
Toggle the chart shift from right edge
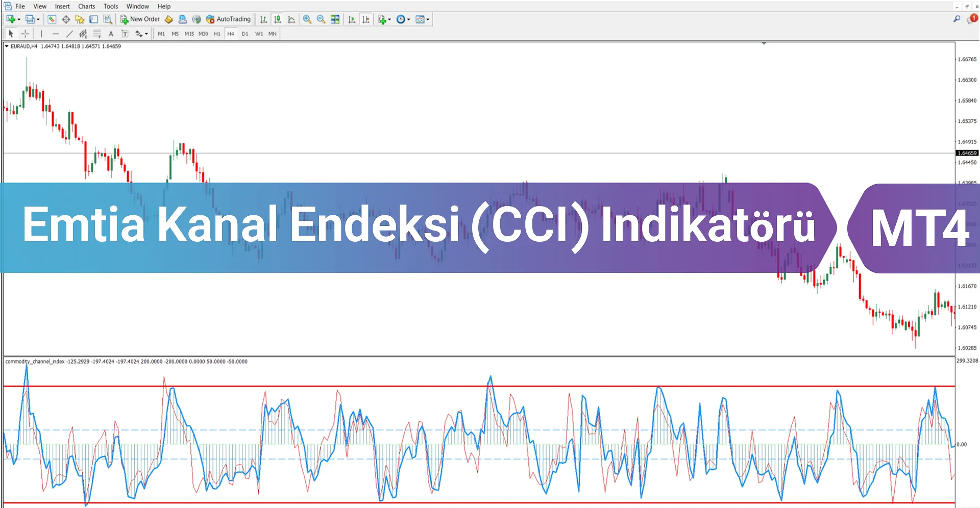coord(366,19)
